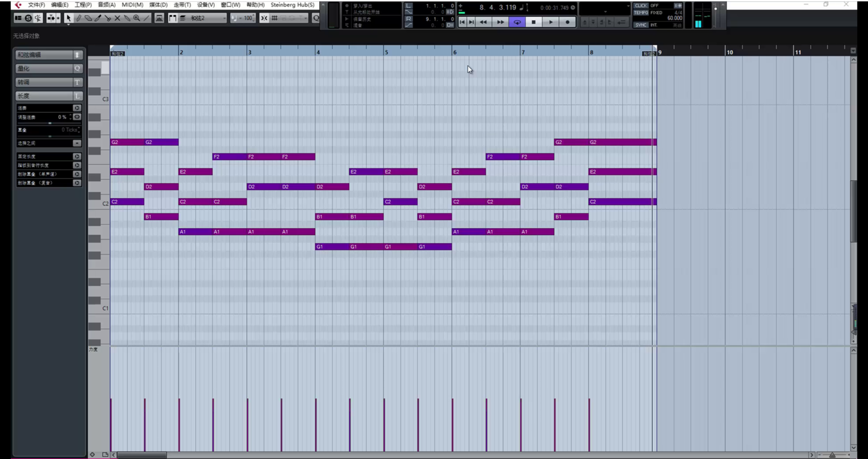
Task: Click the controller lane setup icon
Action: 105,454
